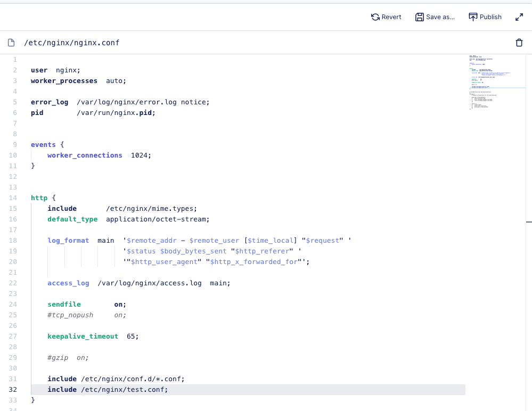Click the closing brace on line 11

(x=33, y=166)
